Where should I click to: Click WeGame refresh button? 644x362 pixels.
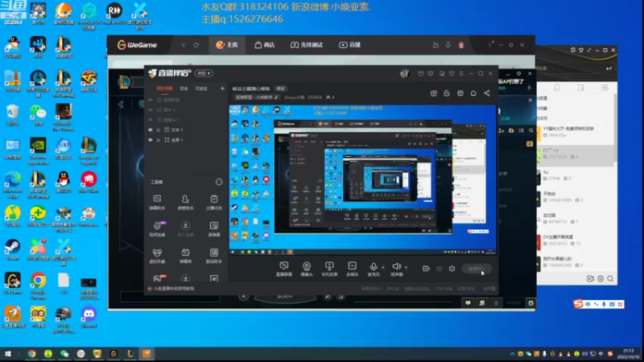(x=196, y=45)
